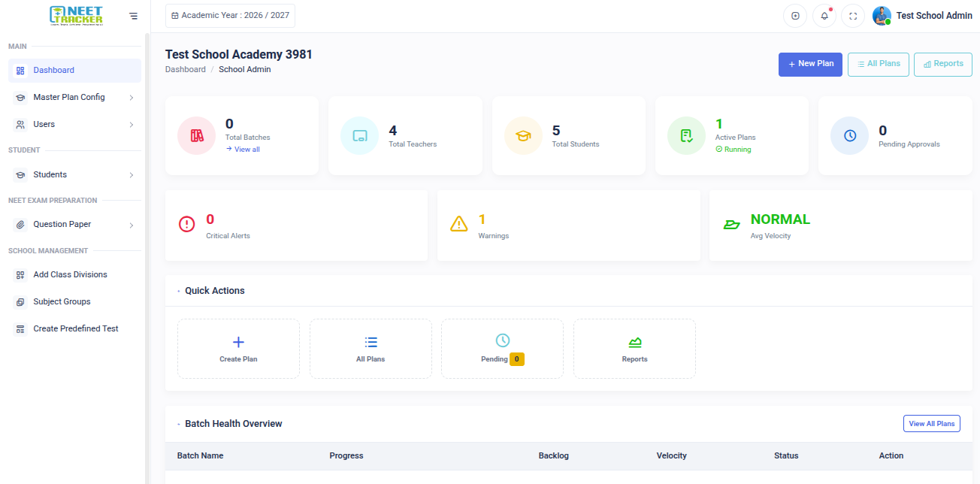Click the Total Teachers icon

359,136
